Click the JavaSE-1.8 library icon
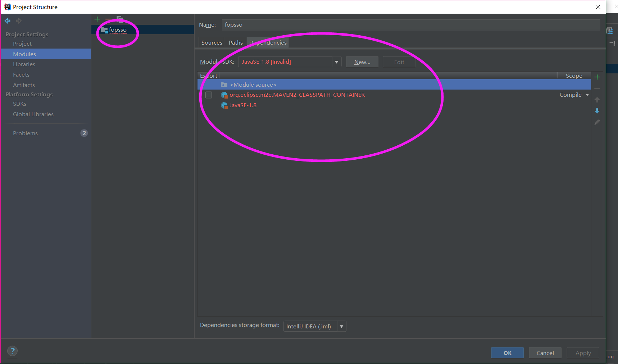The width and height of the screenshot is (618, 364). coord(224,105)
